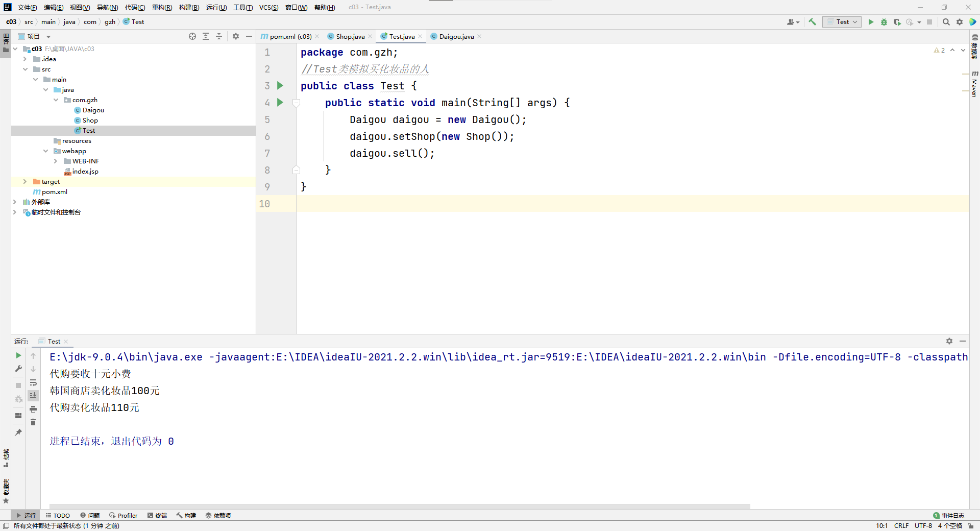Toggle Favorites tool window on the left edge

coord(6,491)
